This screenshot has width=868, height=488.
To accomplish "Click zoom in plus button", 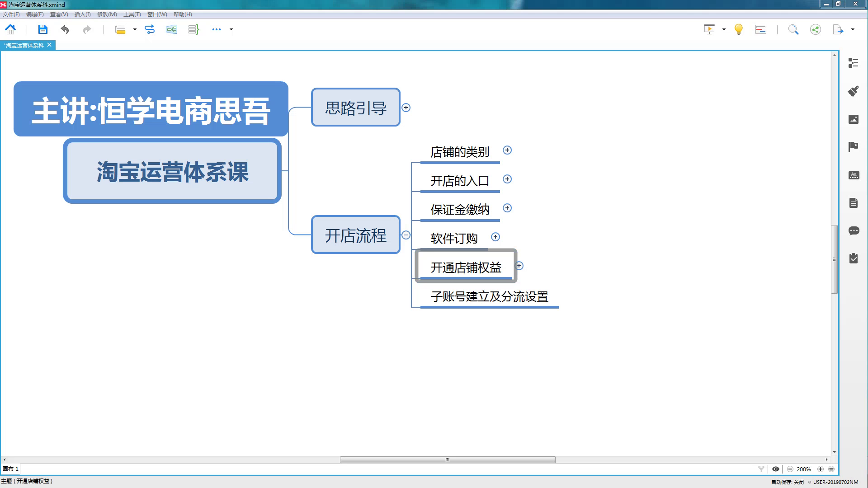I will [821, 469].
